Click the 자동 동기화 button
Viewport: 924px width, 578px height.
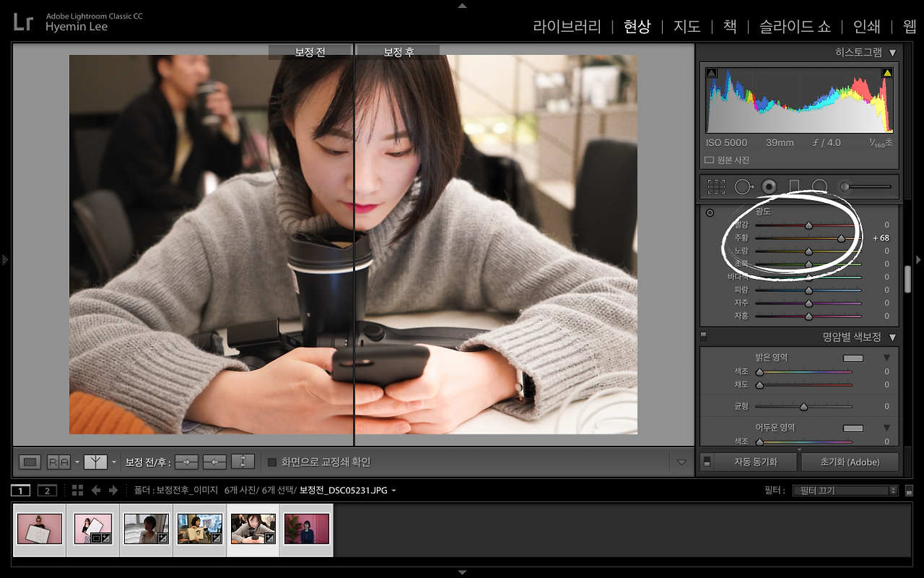(755, 462)
